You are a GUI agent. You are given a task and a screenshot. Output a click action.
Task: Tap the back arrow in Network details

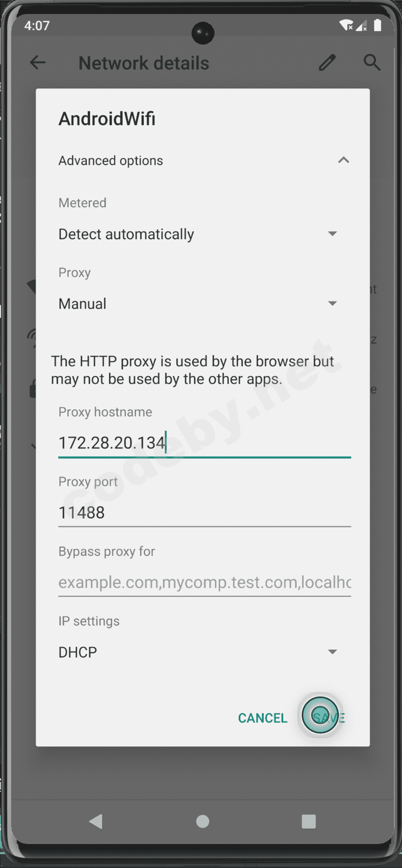[x=37, y=63]
